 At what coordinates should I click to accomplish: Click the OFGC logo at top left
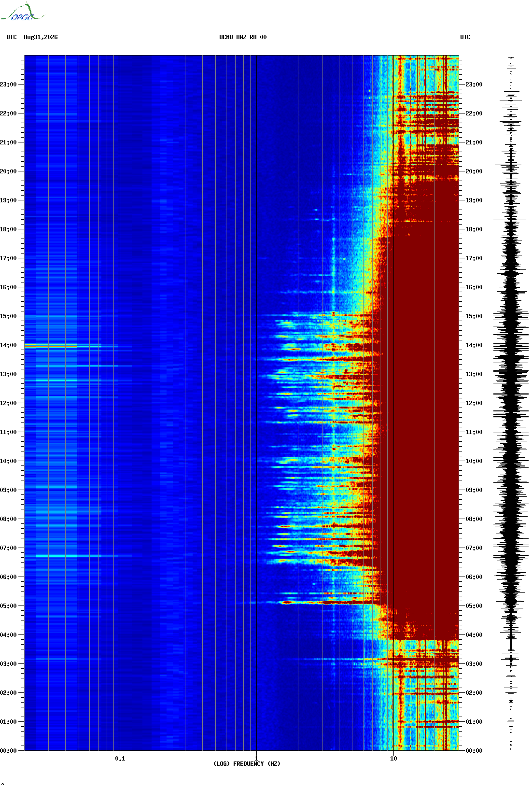point(22,13)
